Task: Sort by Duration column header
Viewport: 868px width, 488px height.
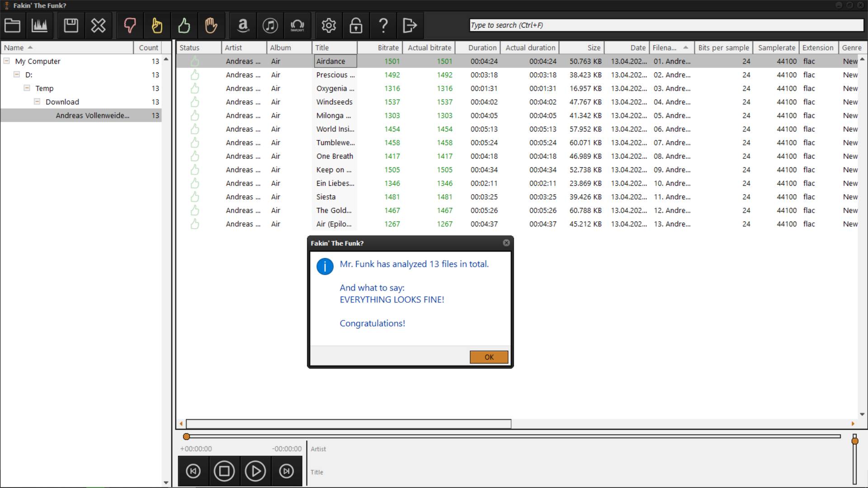Action: click(x=477, y=47)
